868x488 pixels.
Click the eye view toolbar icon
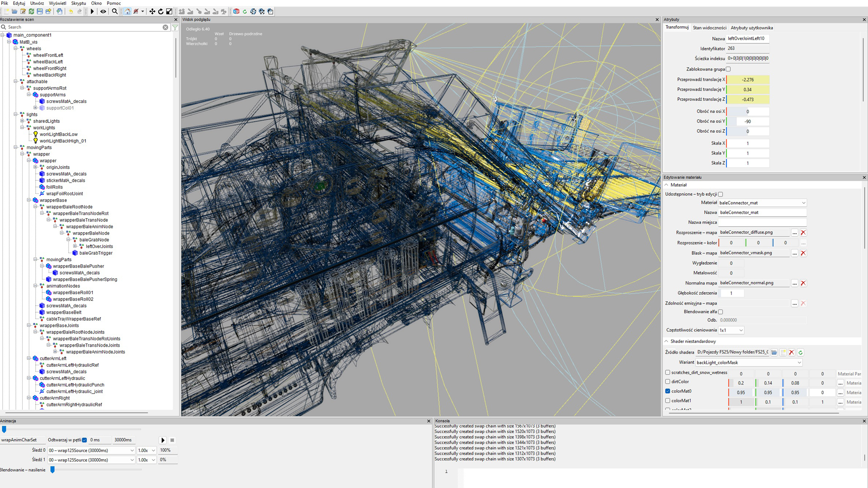(103, 11)
